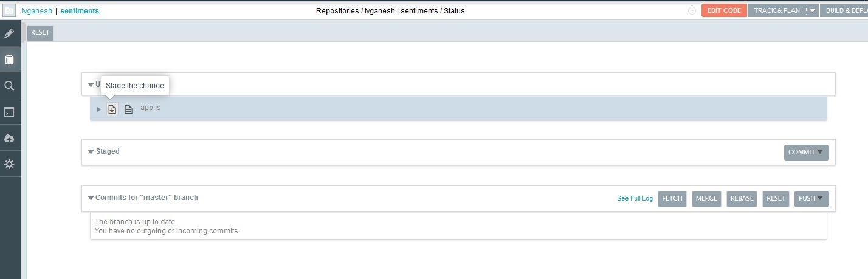Open the Push dropdown button
The height and width of the screenshot is (279, 868).
click(811, 199)
